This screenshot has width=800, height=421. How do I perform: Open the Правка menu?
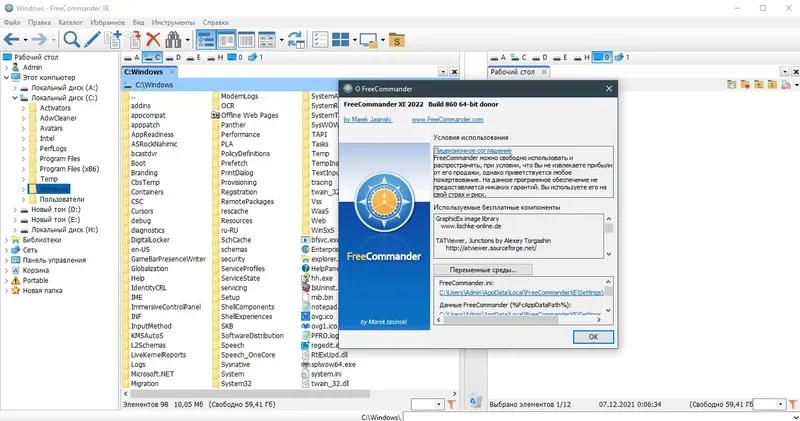click(39, 22)
